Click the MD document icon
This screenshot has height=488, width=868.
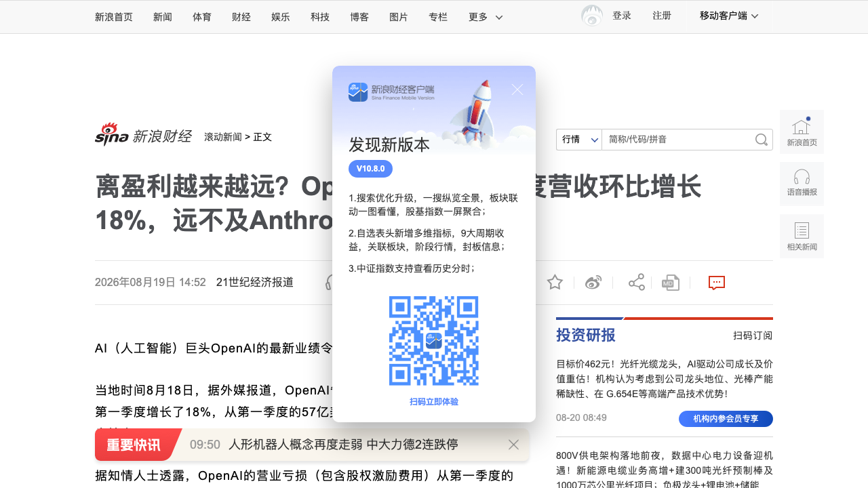click(x=671, y=283)
